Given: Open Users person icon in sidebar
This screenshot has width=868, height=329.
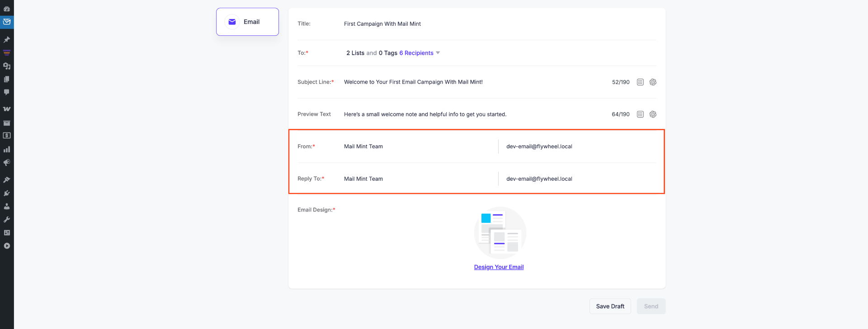Looking at the screenshot, I should pyautogui.click(x=7, y=206).
